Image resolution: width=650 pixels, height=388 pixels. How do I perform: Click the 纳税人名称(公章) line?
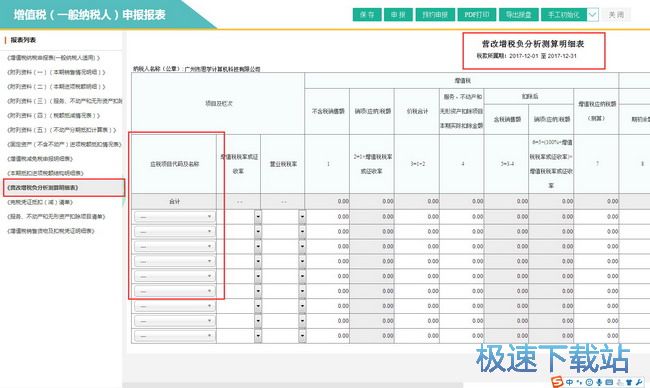click(x=196, y=69)
